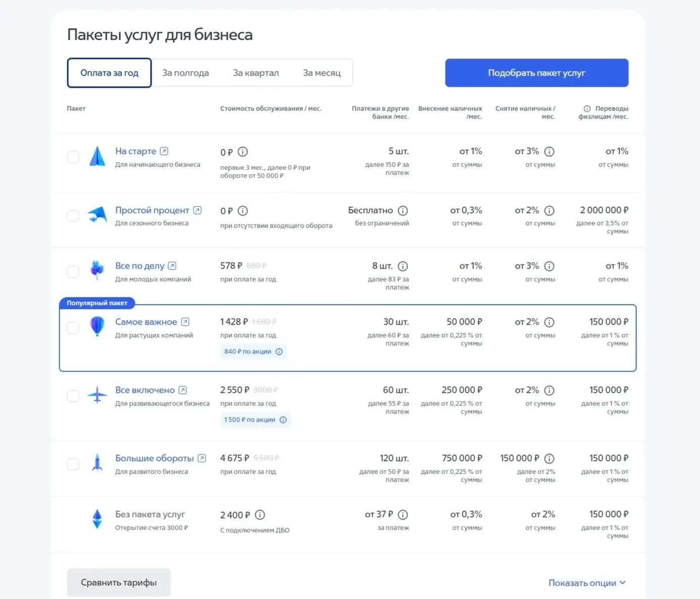
Task: Click the Все включено airplane thumbnail
Action: 97,394
